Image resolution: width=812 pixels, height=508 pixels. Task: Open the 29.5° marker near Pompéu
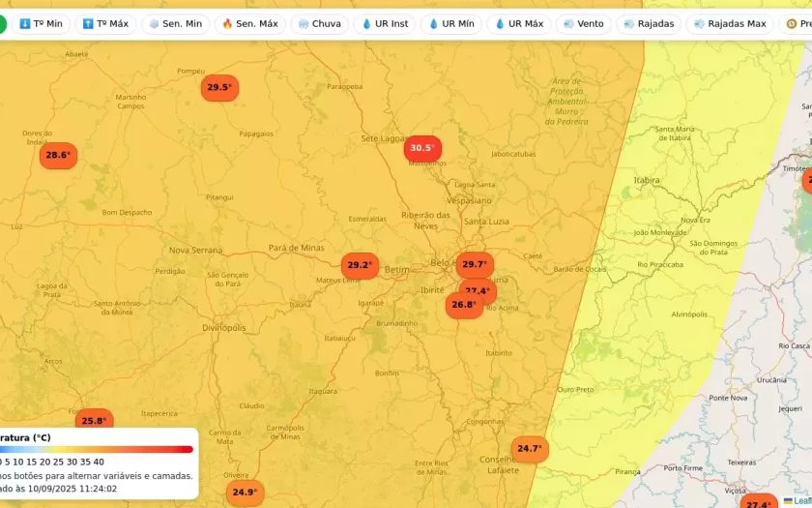click(219, 88)
